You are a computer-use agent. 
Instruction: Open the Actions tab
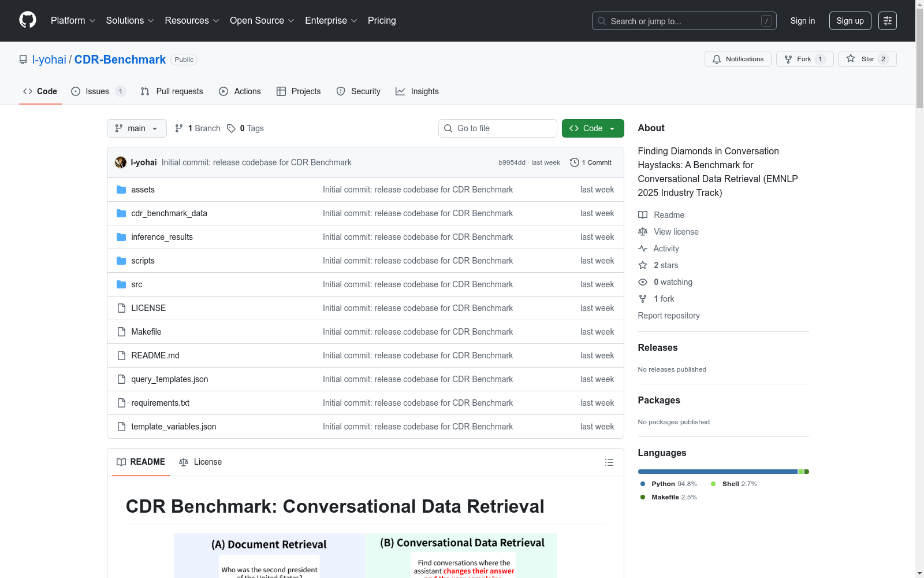240,91
